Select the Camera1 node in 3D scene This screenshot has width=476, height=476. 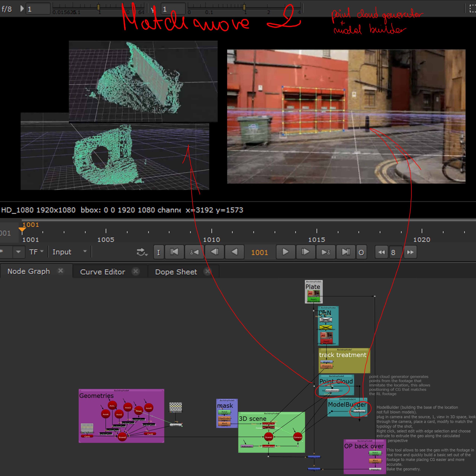pos(298,437)
